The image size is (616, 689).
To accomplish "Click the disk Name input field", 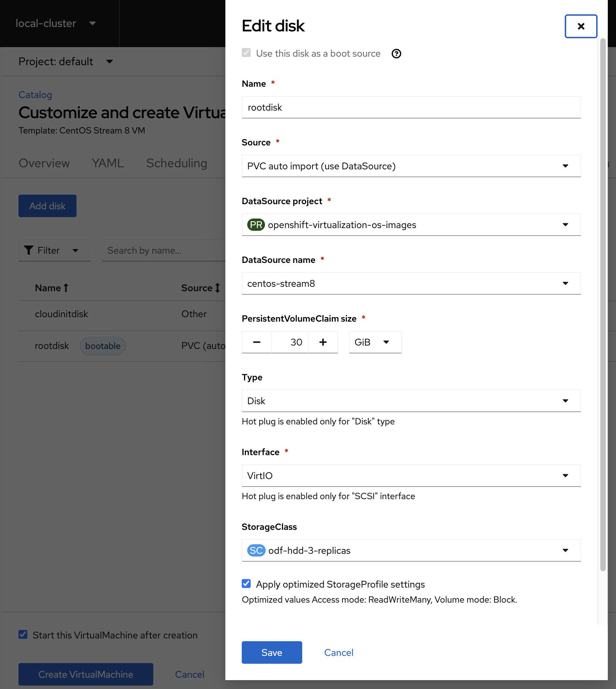I will click(x=411, y=108).
